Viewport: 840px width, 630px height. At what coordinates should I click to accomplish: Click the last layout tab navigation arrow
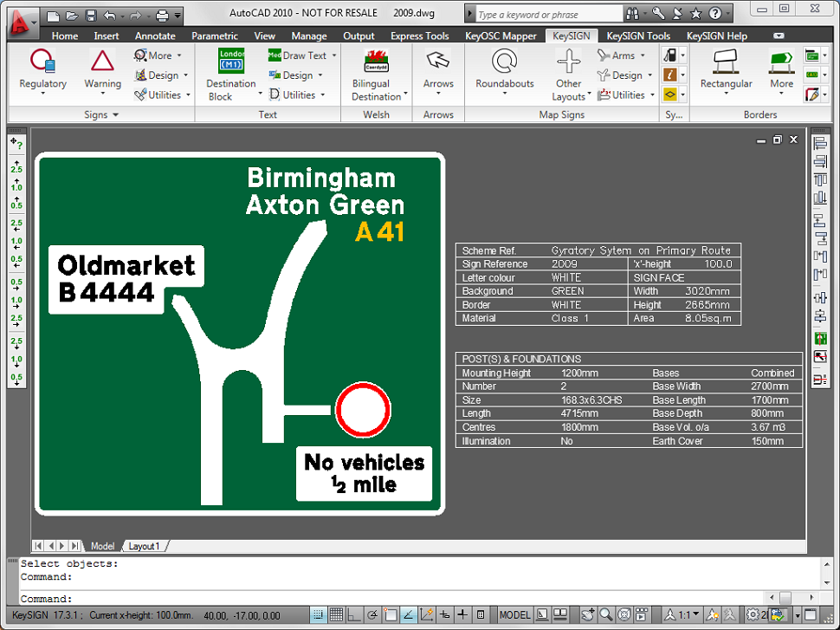[x=75, y=546]
